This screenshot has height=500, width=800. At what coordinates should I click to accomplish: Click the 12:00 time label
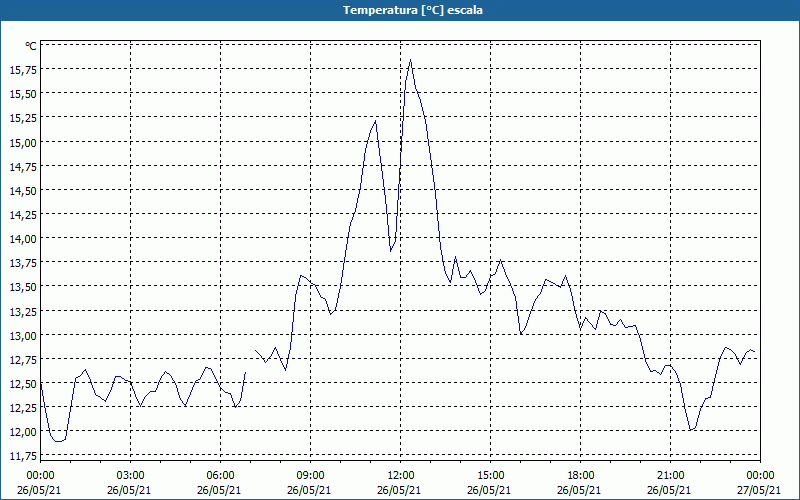click(x=401, y=476)
